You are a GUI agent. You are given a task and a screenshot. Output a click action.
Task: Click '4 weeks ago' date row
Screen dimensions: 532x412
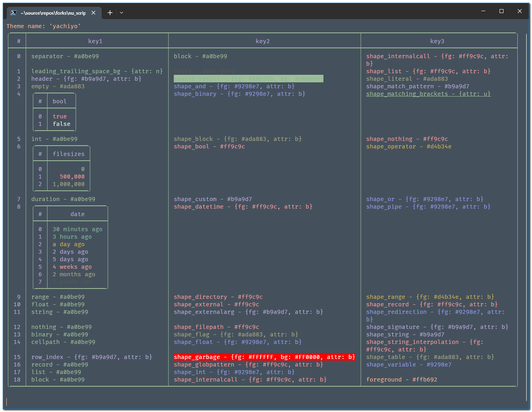click(72, 267)
